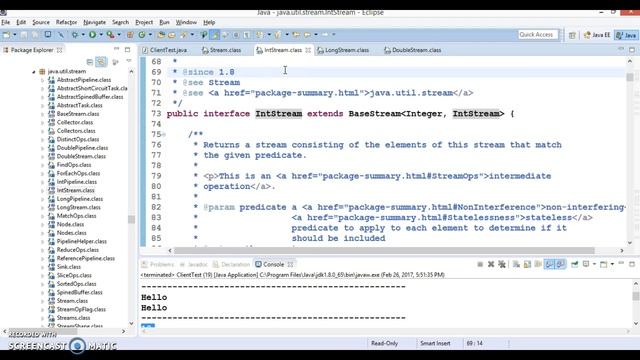Expand the Collectors.class tree node
This screenshot has height=360, width=640.
point(42,131)
